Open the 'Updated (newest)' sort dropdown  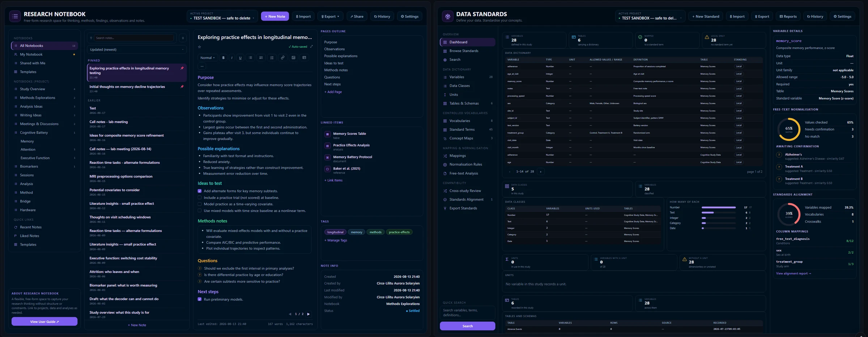(x=137, y=49)
